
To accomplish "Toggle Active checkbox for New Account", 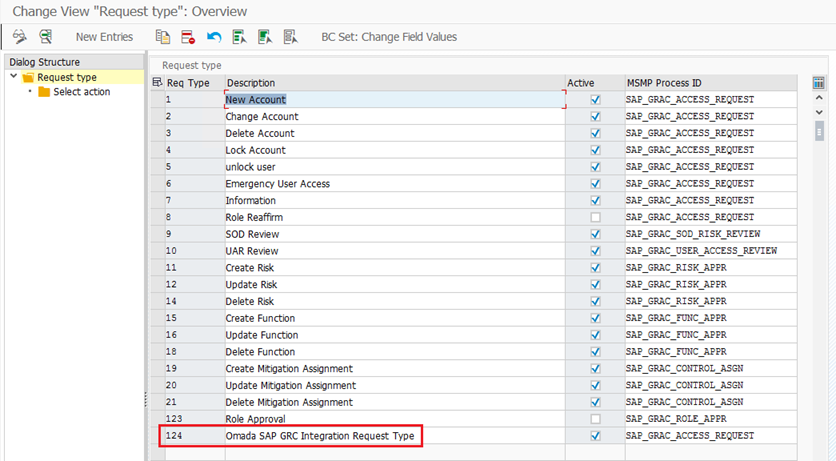I will click(x=596, y=100).
